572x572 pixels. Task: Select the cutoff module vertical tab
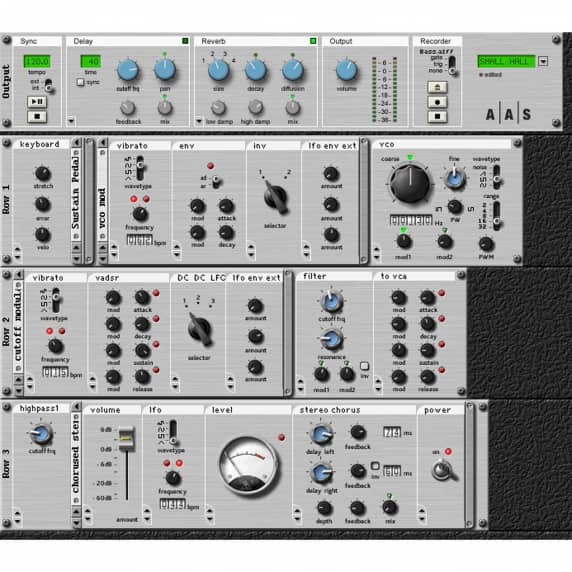19,326
